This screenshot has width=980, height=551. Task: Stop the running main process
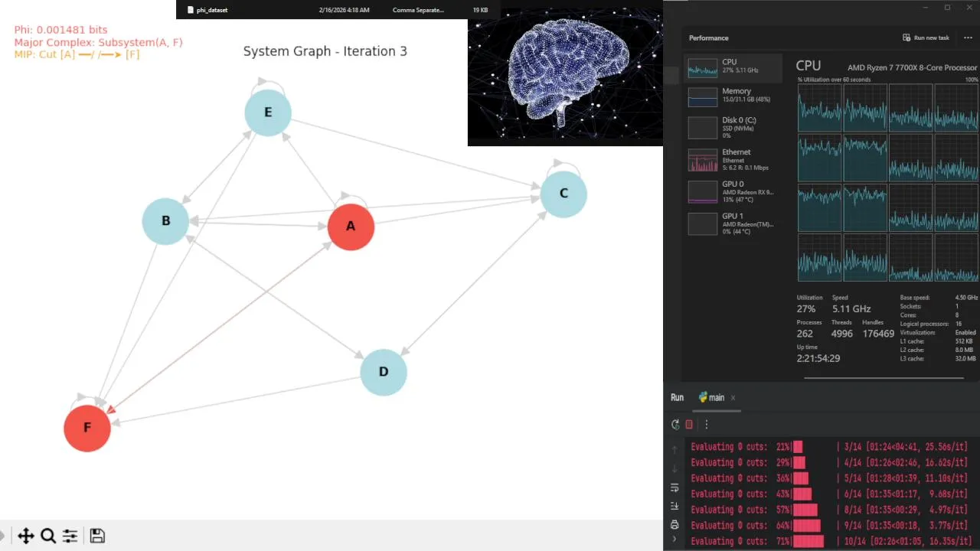pos(689,425)
